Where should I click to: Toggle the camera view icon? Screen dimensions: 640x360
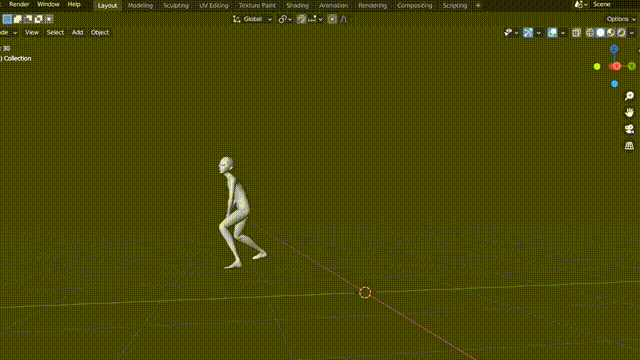point(629,129)
